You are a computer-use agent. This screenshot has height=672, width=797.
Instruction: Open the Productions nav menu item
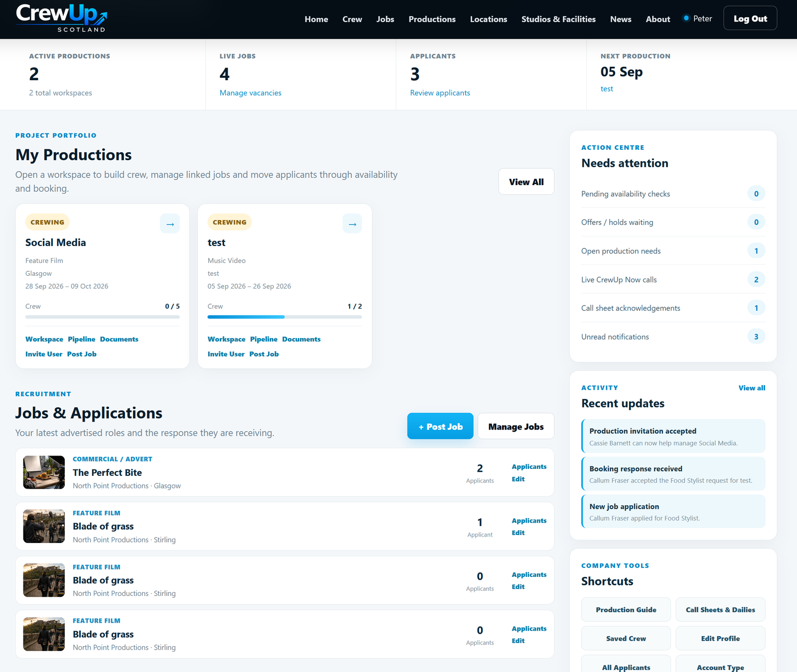tap(432, 19)
